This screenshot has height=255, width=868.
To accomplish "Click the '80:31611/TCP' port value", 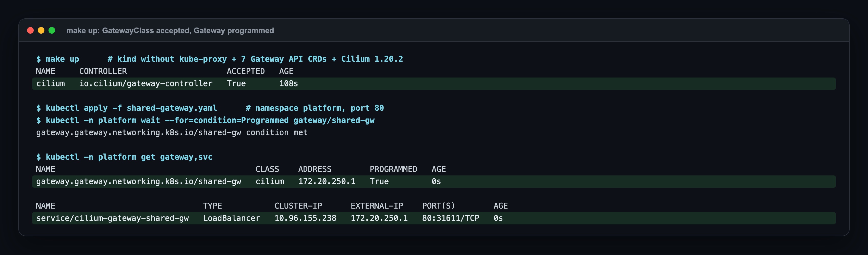I will point(451,218).
